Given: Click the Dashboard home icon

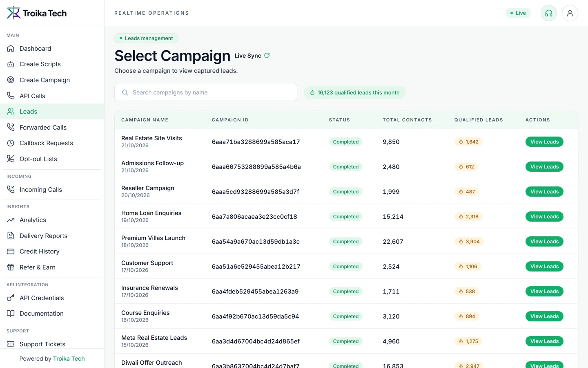Looking at the screenshot, I should (x=11, y=49).
